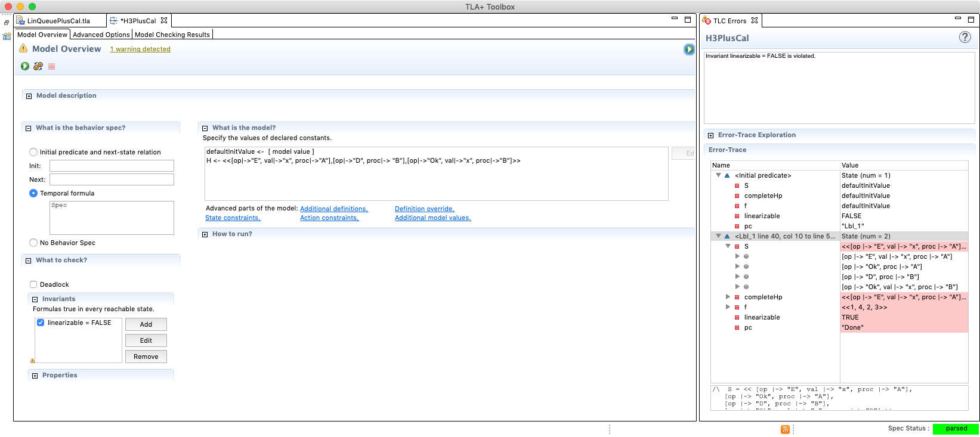Minimize the TLC Errors panel
This screenshot has width=980, height=437.
pyautogui.click(x=958, y=18)
